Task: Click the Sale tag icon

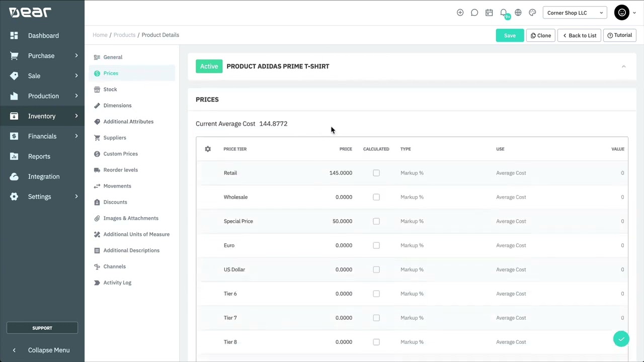Action: tap(14, 76)
